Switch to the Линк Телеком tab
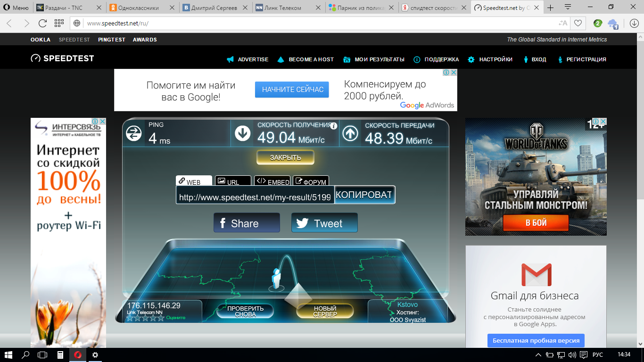Image resolution: width=644 pixels, height=362 pixels. pyautogui.click(x=288, y=8)
